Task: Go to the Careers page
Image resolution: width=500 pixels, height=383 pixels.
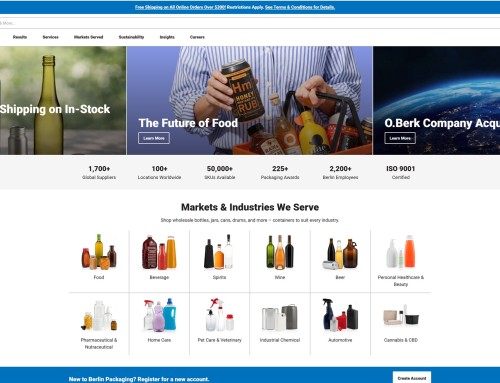Action: tap(197, 37)
